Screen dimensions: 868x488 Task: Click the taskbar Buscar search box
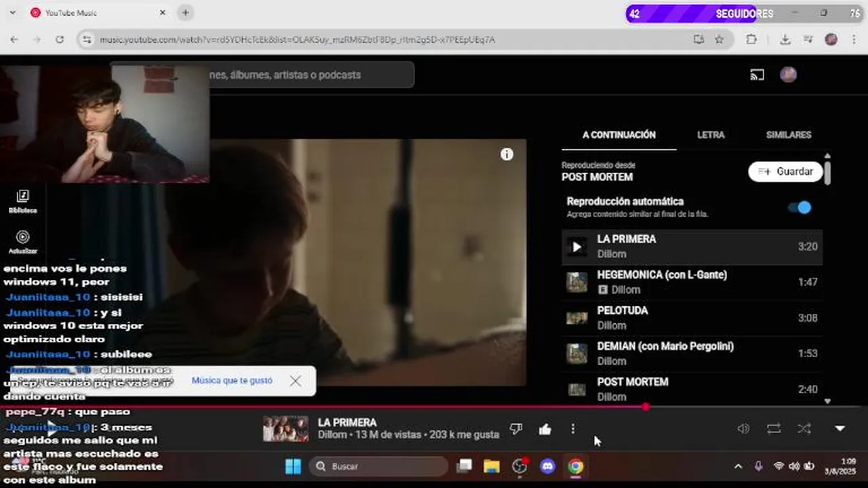pos(378,466)
